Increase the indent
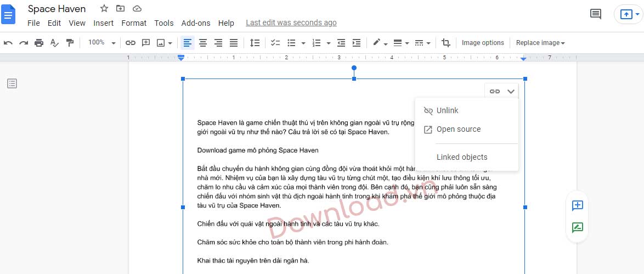 (x=357, y=43)
